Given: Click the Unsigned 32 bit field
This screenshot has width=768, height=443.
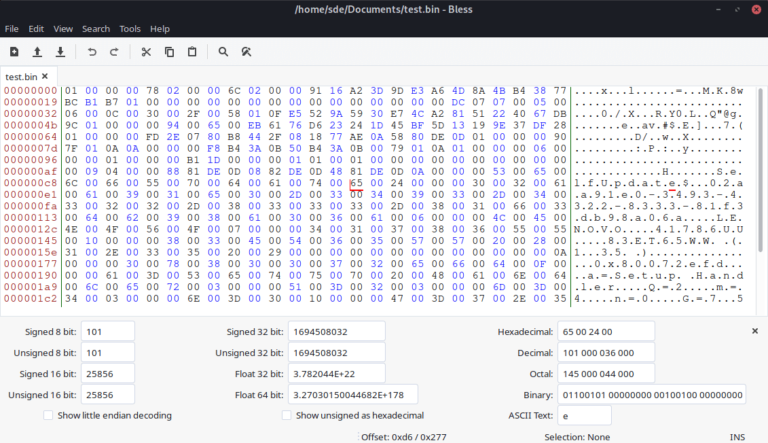Looking at the screenshot, I should (x=336, y=352).
